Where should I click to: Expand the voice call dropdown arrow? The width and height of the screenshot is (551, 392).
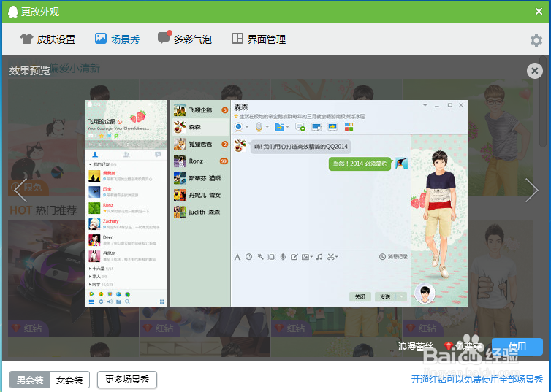tap(267, 127)
